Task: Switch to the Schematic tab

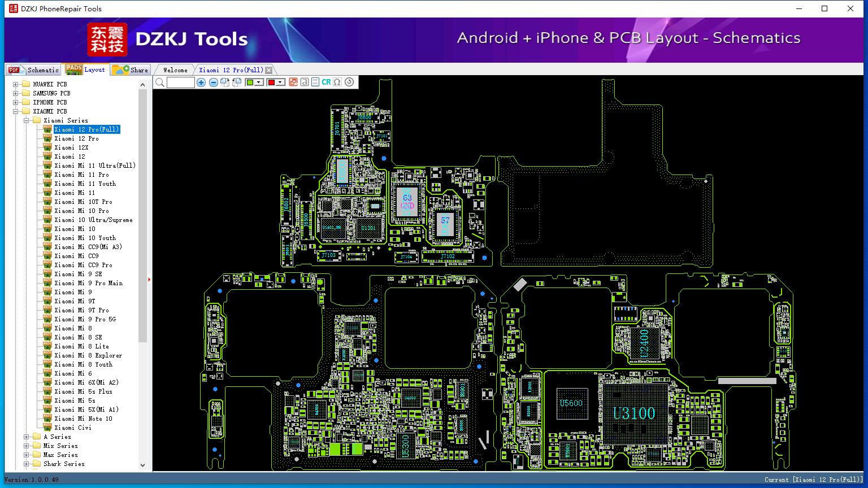Action: (34, 70)
